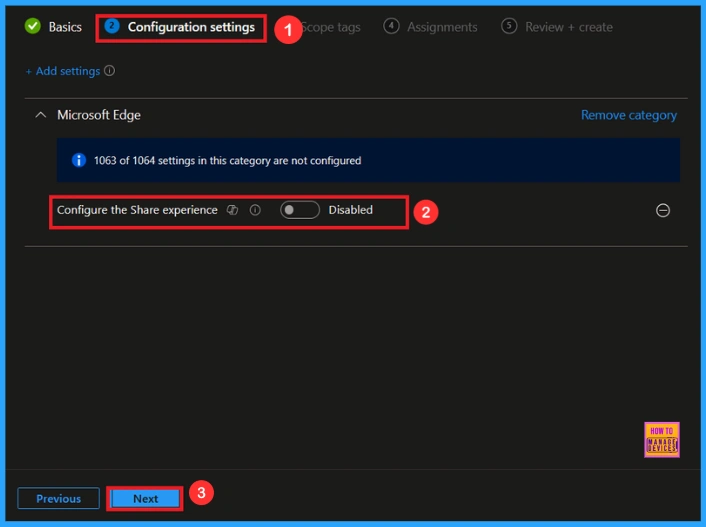Collapse the Microsoft Edge category chevron
Image resolution: width=706 pixels, height=527 pixels.
pyautogui.click(x=41, y=115)
